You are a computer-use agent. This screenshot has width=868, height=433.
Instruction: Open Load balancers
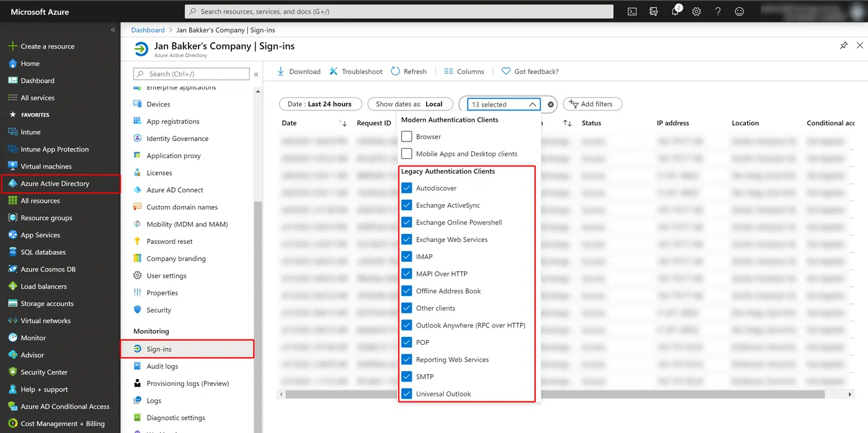coord(43,287)
